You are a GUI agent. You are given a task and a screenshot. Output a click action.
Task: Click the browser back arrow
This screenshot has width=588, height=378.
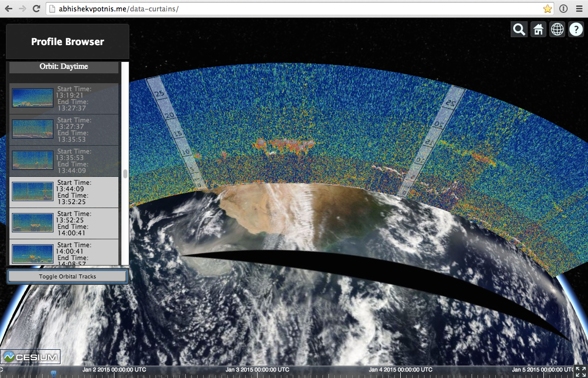[8, 8]
